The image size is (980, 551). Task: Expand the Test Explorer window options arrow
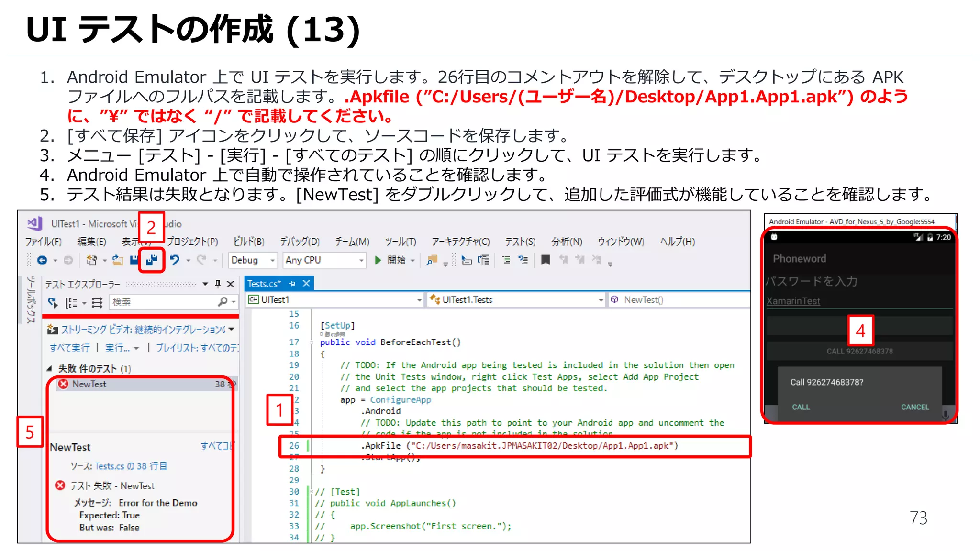[x=205, y=284]
